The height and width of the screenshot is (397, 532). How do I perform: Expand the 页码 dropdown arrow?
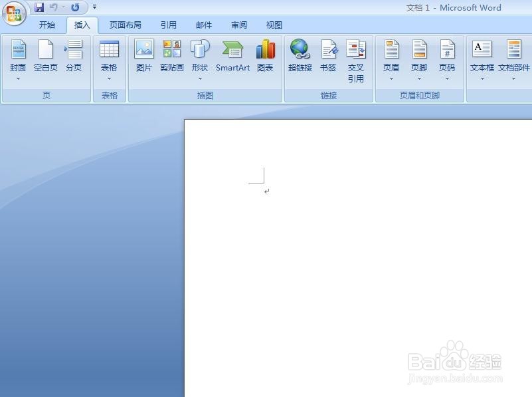click(x=447, y=78)
